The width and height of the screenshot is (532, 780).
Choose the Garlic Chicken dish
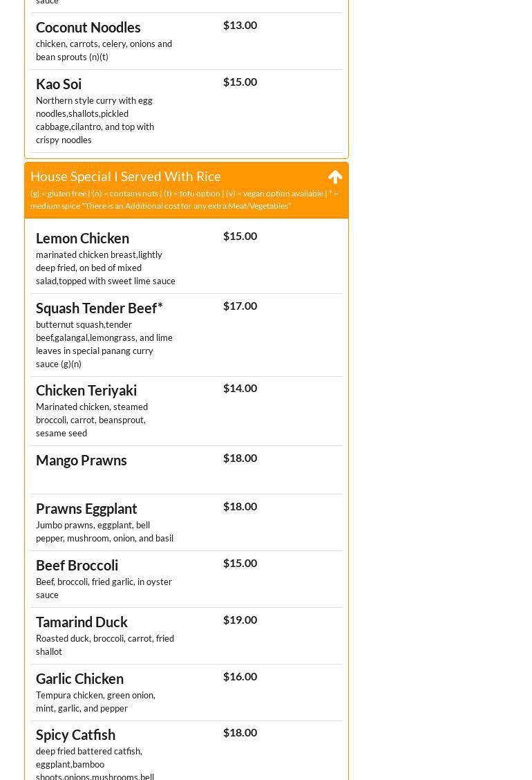[x=79, y=678]
